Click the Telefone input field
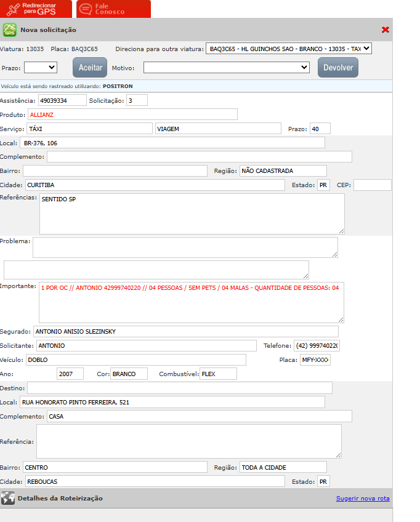 317,346
